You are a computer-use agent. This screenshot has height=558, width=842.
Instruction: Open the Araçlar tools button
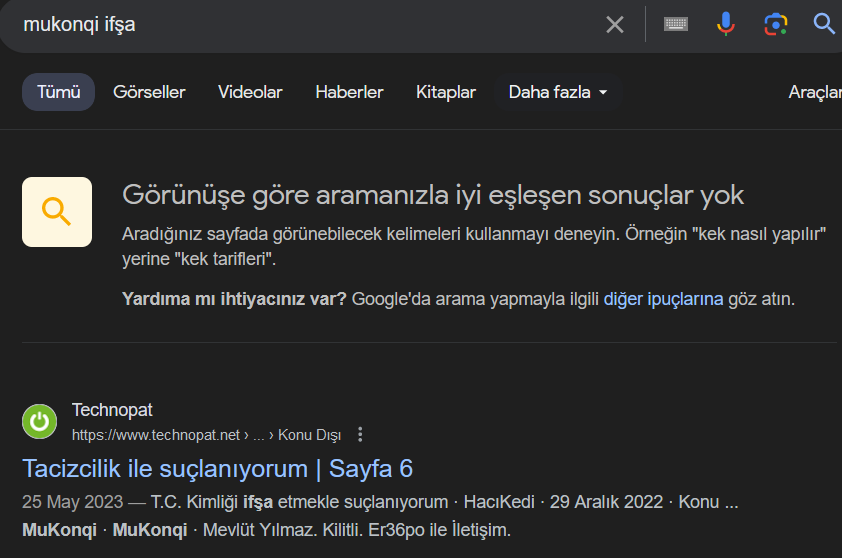pos(815,92)
